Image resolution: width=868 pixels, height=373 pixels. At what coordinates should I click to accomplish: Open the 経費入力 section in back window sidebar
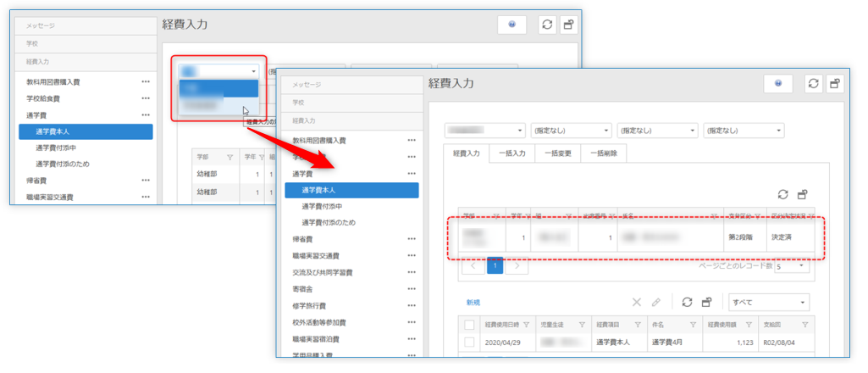point(86,62)
